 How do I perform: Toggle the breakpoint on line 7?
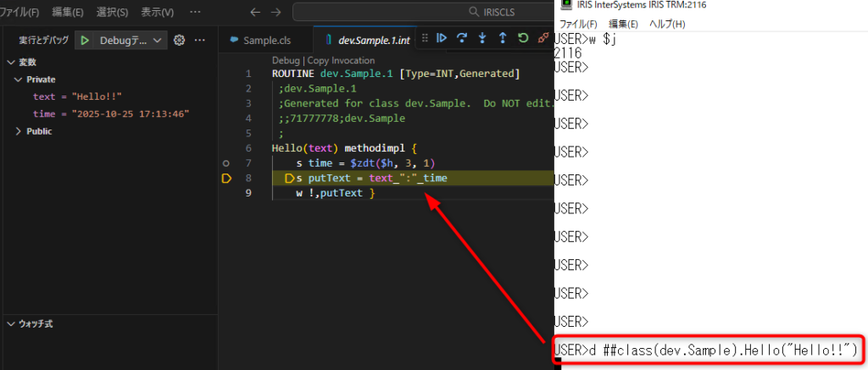(x=225, y=163)
